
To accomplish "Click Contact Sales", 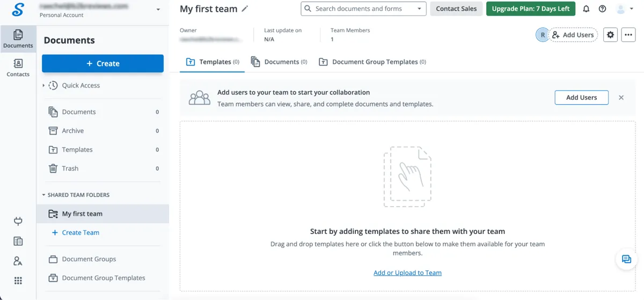I will [x=456, y=9].
